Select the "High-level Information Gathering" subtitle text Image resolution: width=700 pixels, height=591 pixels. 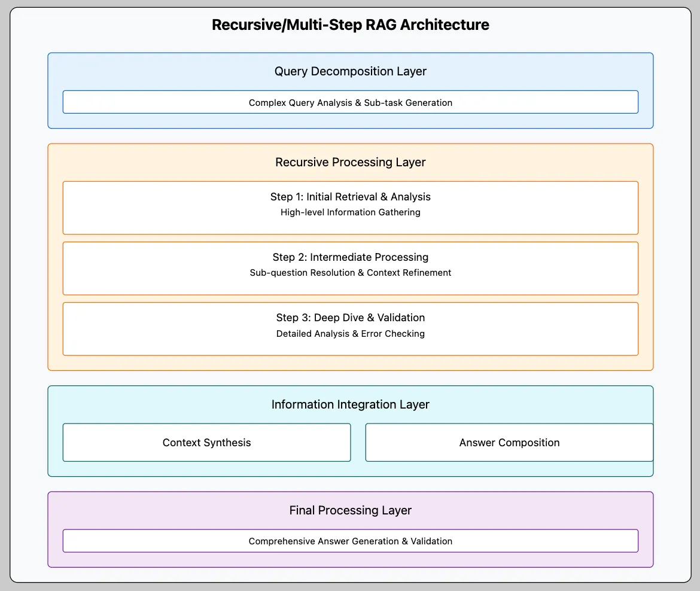click(x=350, y=212)
